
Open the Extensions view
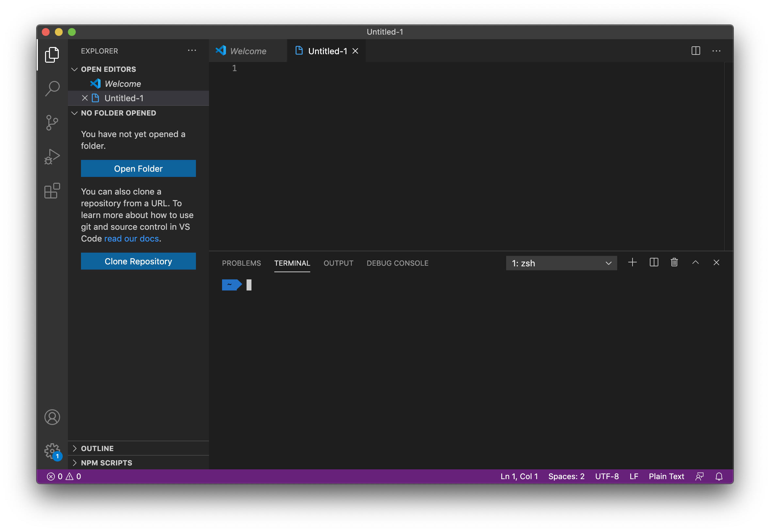click(x=52, y=191)
